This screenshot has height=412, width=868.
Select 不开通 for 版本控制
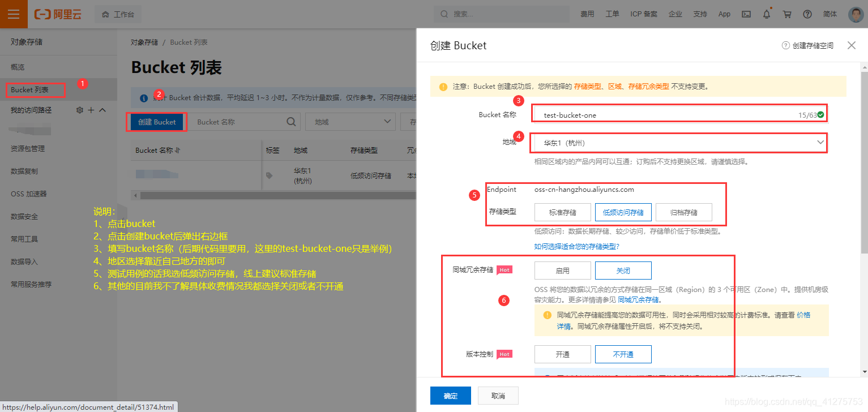[623, 354]
